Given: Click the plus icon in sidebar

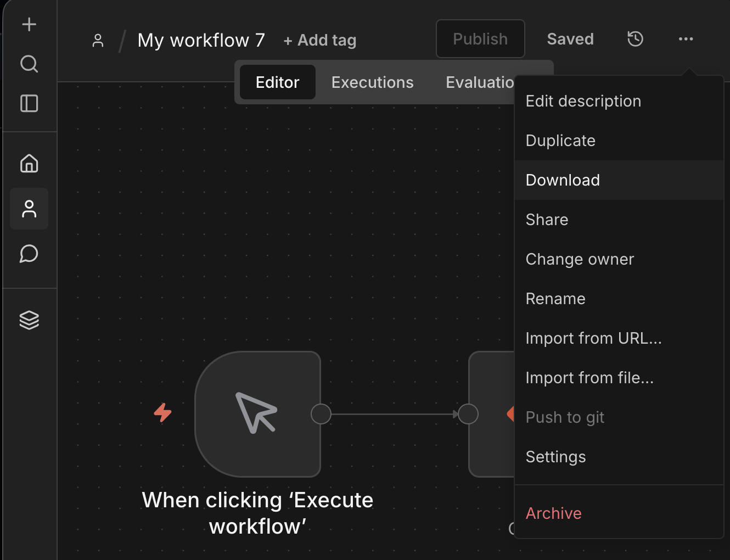Looking at the screenshot, I should [29, 24].
